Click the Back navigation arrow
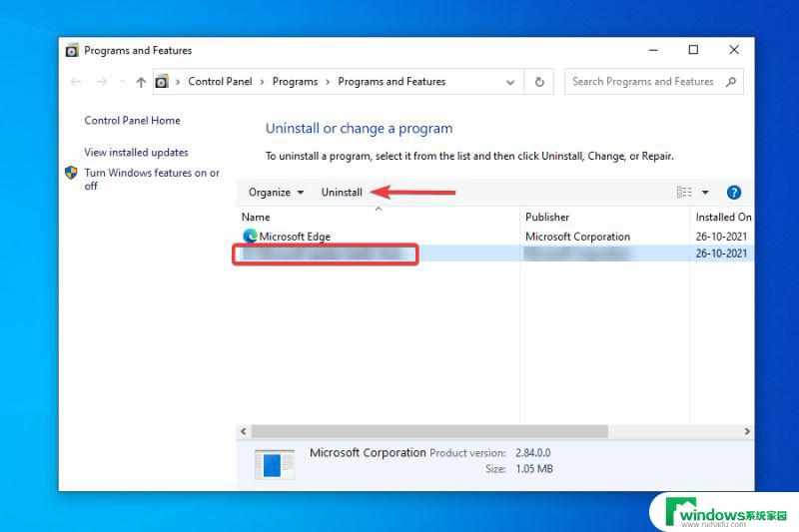Screen dimensions: 799x532 point(76,82)
